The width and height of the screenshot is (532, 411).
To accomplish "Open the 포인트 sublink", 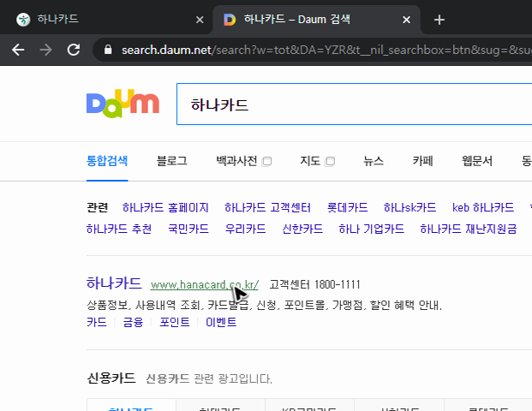I will coord(175,322).
